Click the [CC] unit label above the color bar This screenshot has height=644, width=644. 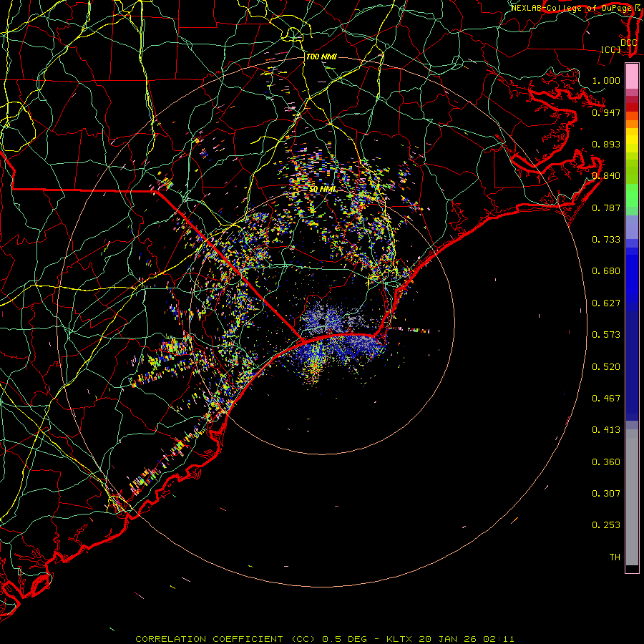coord(610,49)
